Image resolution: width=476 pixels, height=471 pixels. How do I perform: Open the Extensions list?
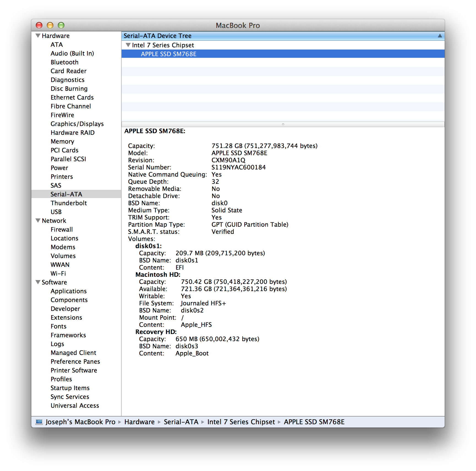(67, 317)
